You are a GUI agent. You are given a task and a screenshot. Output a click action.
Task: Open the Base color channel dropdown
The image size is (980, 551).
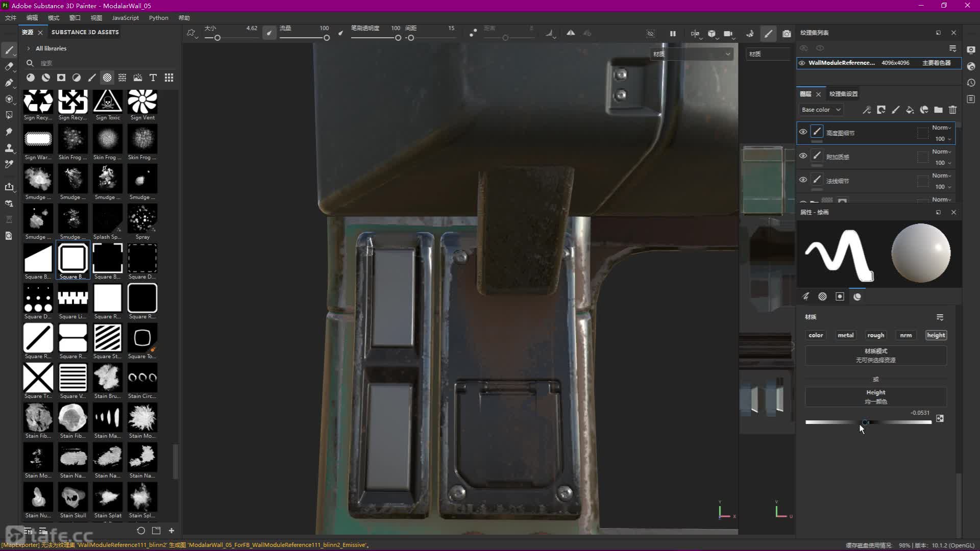tap(821, 110)
